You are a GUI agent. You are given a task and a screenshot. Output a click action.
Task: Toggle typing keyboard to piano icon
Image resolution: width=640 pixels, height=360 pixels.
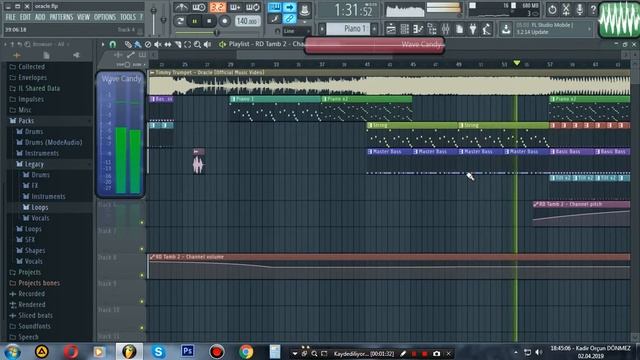[274, 7]
